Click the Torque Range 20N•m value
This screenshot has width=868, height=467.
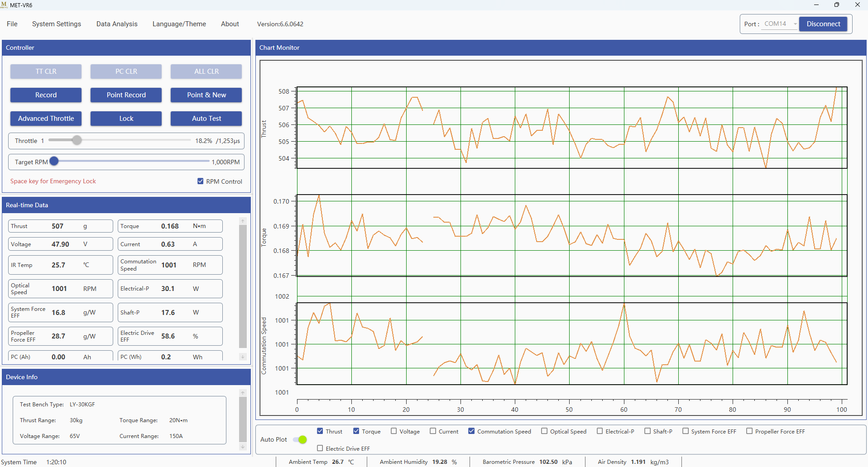(x=178, y=420)
